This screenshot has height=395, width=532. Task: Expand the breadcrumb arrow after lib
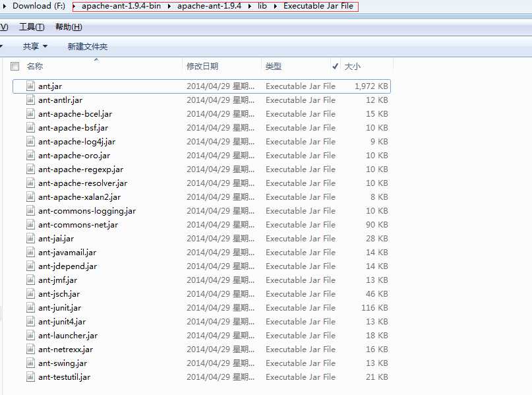click(275, 6)
